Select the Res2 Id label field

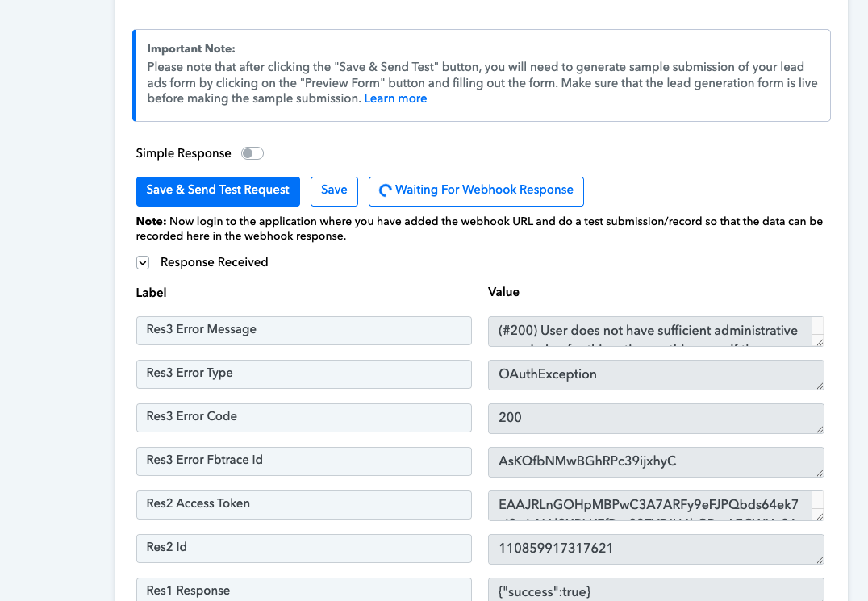(x=303, y=548)
